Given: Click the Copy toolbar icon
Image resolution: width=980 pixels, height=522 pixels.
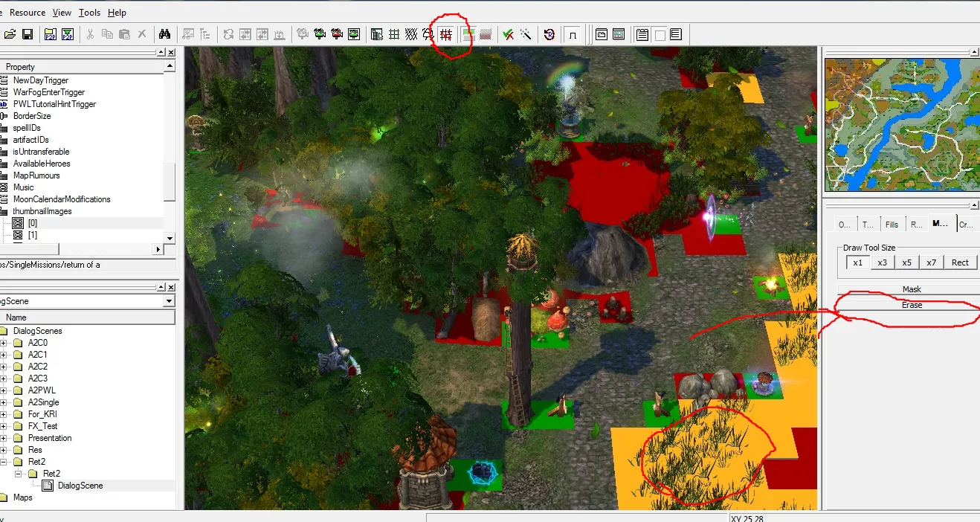Looking at the screenshot, I should pyautogui.click(x=107, y=34).
